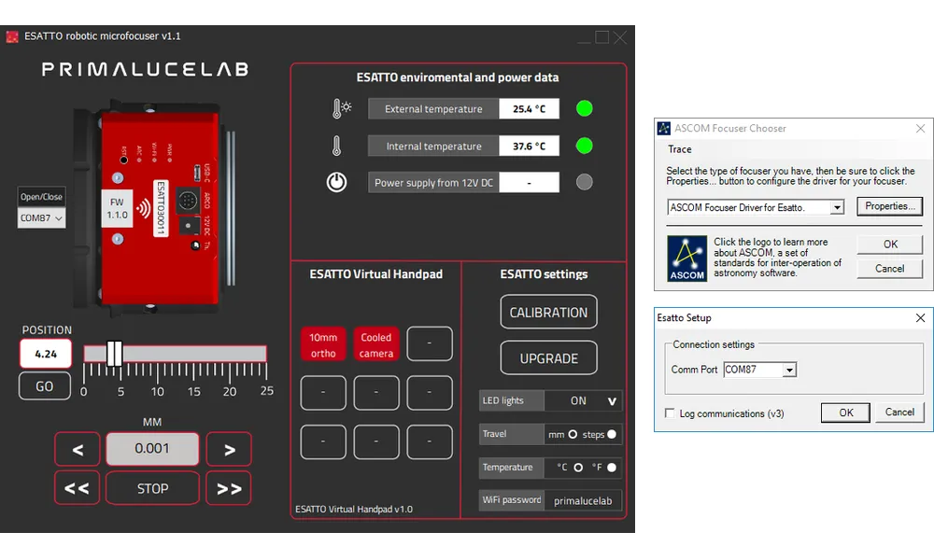Click OK in ASCOM Focuser Chooser
Image resolution: width=934 pixels, height=560 pixels.
click(x=890, y=244)
